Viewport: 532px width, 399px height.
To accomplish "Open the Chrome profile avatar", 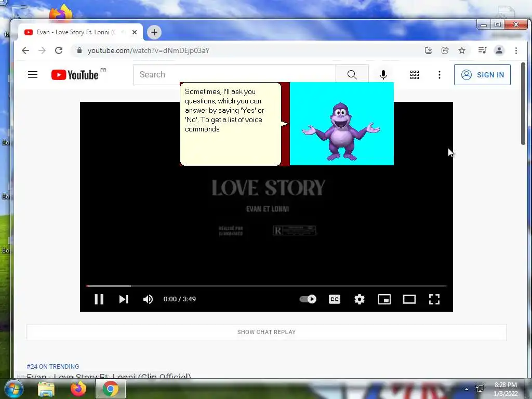I will pos(499,50).
